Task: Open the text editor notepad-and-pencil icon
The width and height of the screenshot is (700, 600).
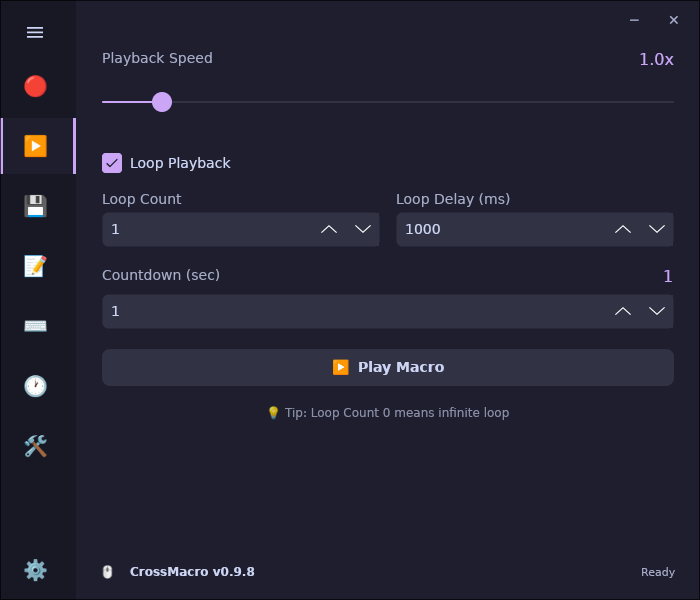Action: click(35, 266)
